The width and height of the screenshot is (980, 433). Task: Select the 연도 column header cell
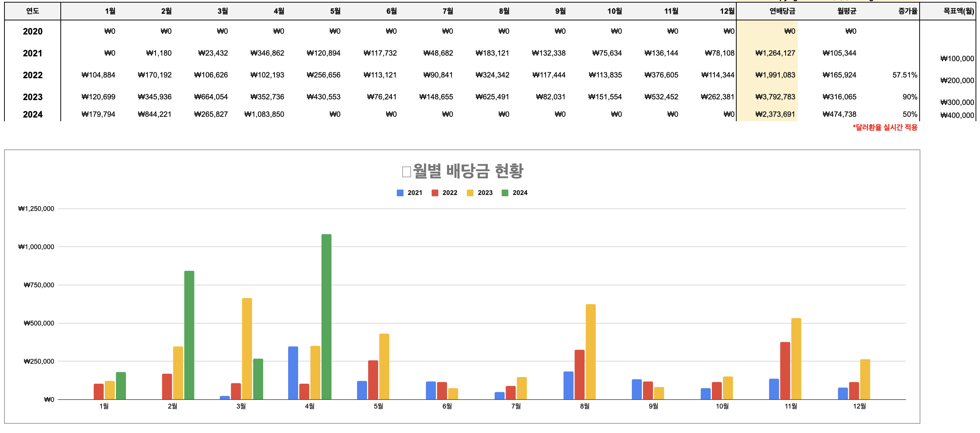click(x=32, y=11)
